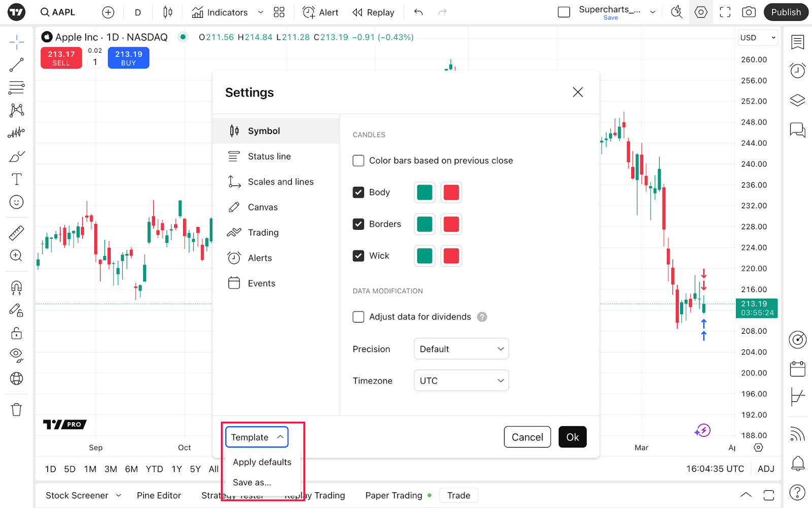
Task: Open chart settings gear in top toolbar
Action: coord(701,12)
